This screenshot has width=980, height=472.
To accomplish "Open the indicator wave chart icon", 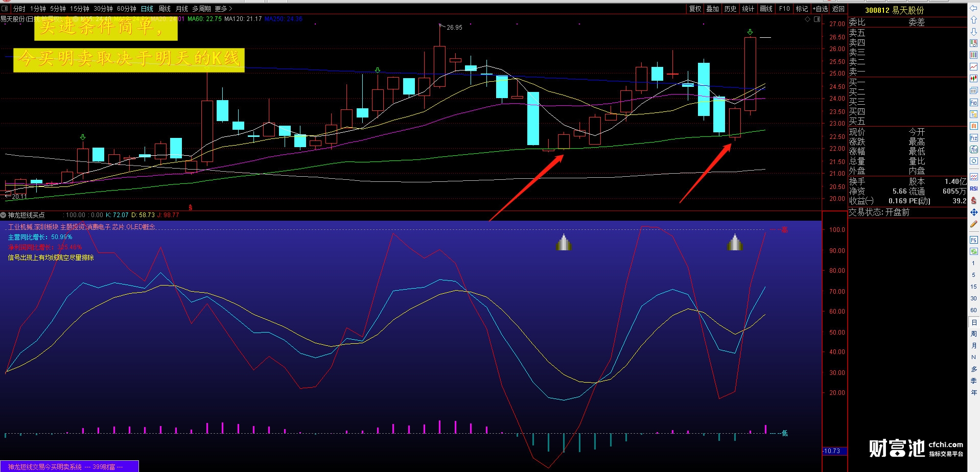I will coord(974,177).
